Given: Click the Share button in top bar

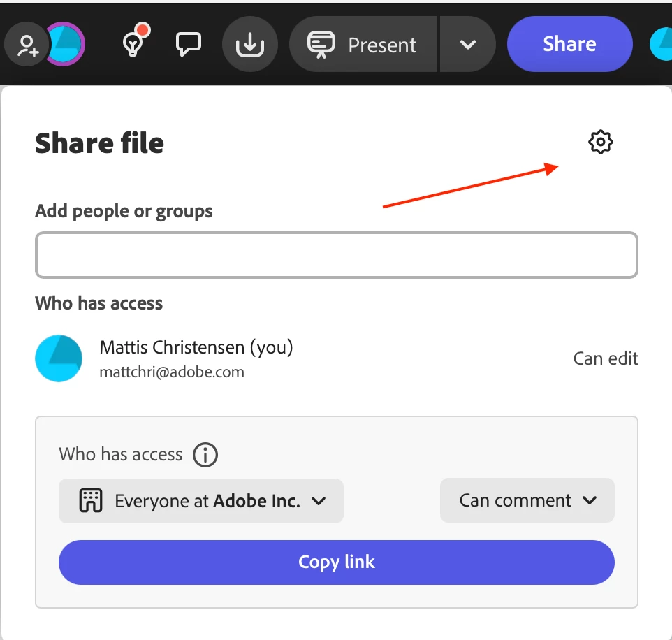Looking at the screenshot, I should pos(569,44).
